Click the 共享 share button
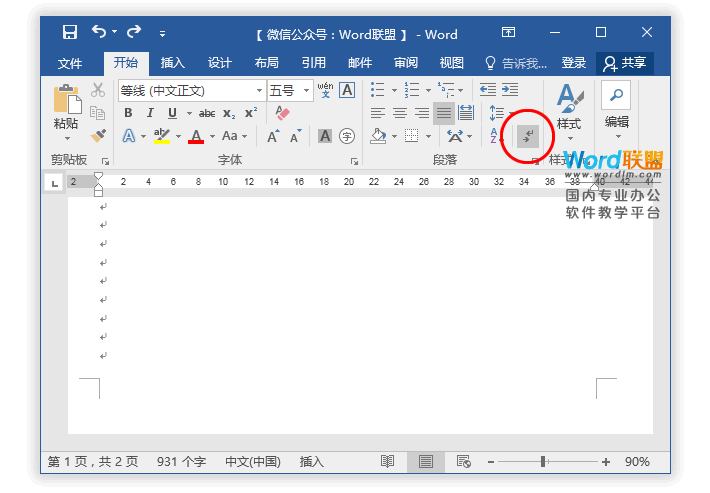Screen dimensions: 710x493 point(625,63)
